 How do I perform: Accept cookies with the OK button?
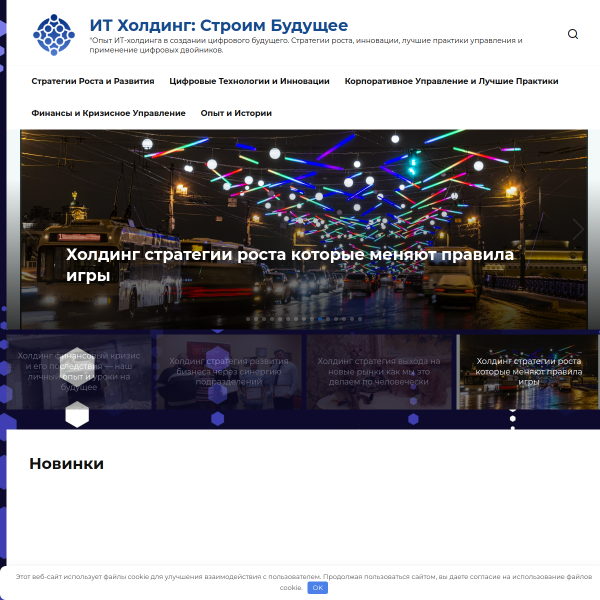(318, 588)
